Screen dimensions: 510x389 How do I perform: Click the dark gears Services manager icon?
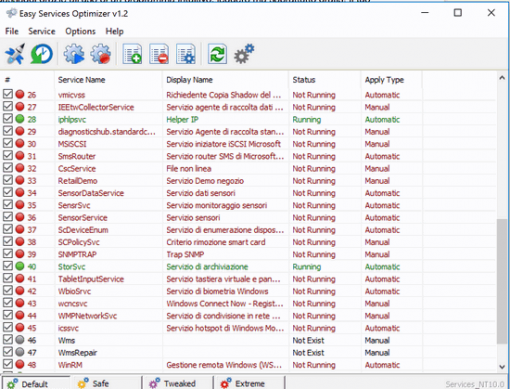coord(244,54)
